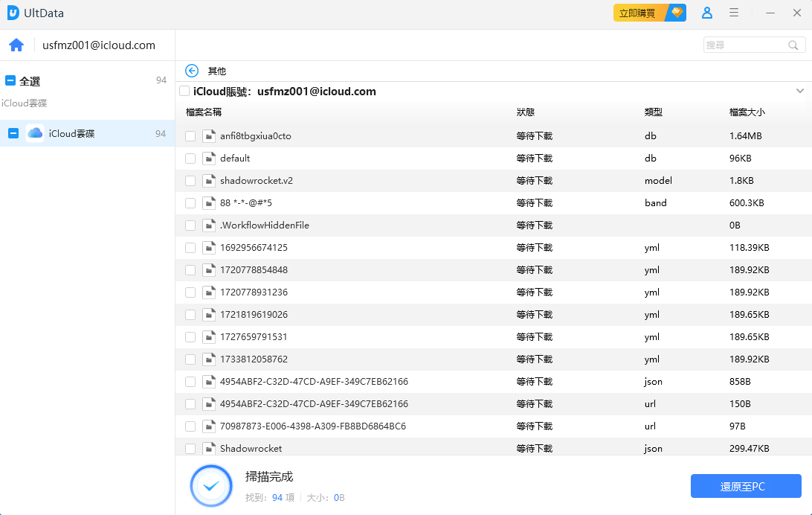This screenshot has width=812, height=515.
Task: Click the UltData logo in the title bar
Action: pyautogui.click(x=13, y=13)
